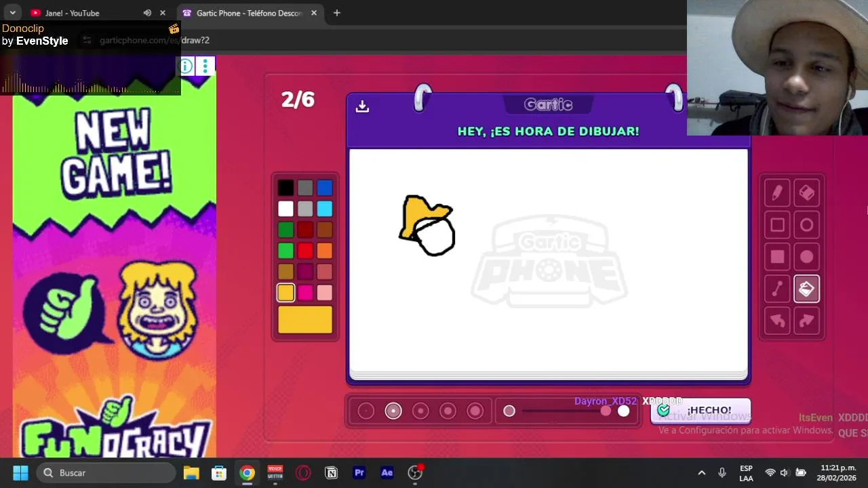Open the Windows Start menu
The image size is (868, 488).
20,472
